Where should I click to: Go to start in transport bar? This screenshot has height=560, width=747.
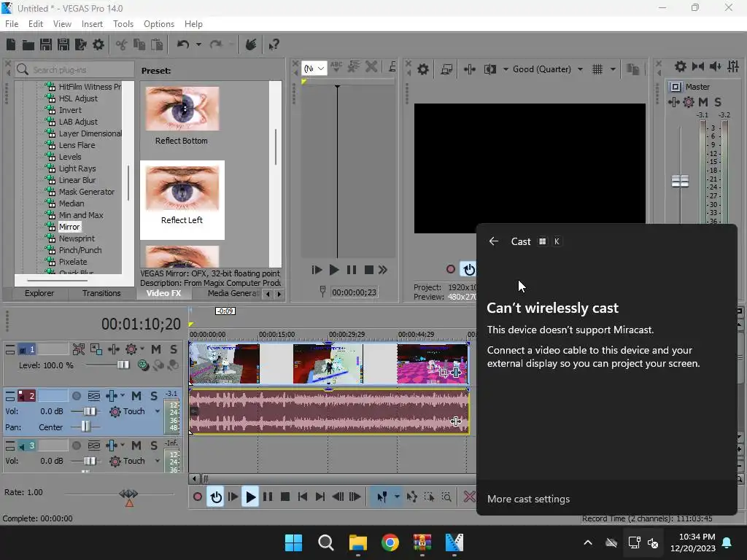point(303,497)
